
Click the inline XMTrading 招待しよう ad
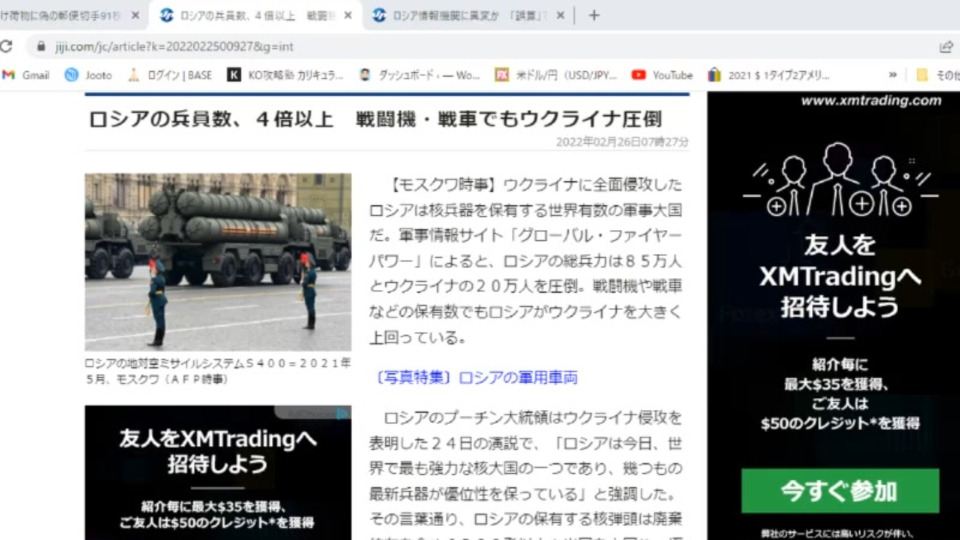tap(218, 473)
